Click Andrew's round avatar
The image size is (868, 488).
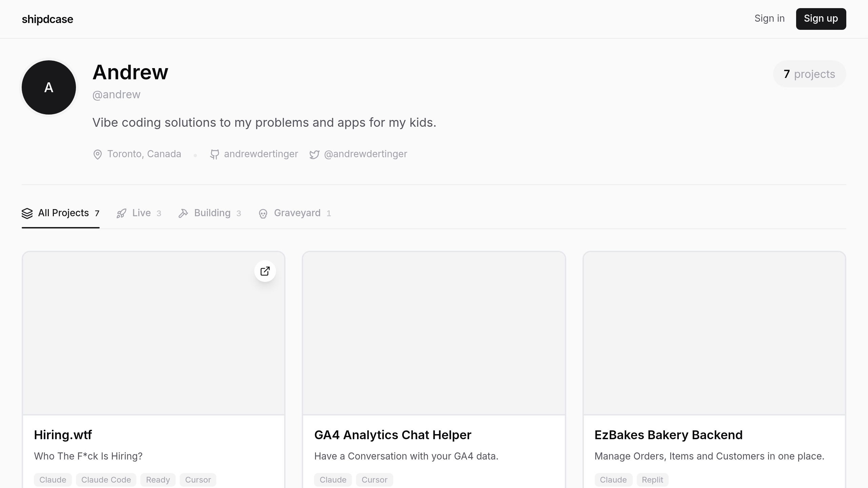click(49, 87)
